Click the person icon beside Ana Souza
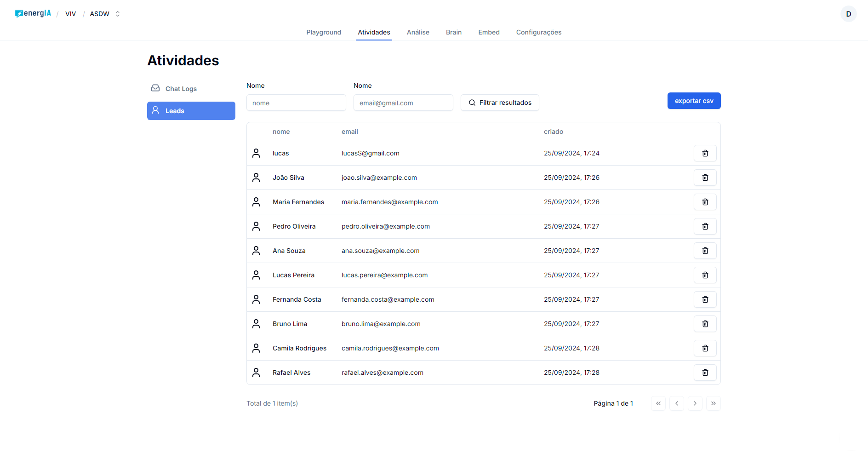Screen dimensions: 868x453 pyautogui.click(x=256, y=251)
